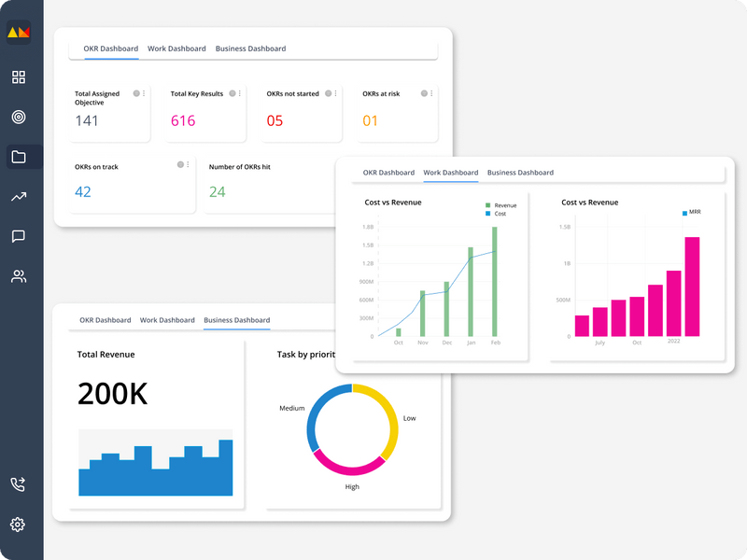Viewport: 747px width, 560px height.
Task: Click the 2022 label under the MRR chart
Action: [x=673, y=341]
